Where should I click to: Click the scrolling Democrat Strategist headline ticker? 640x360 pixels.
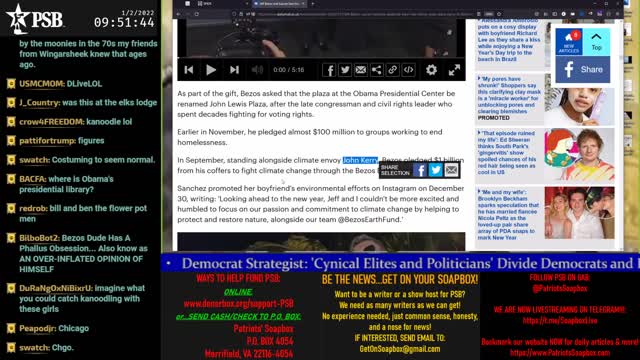pos(400,263)
